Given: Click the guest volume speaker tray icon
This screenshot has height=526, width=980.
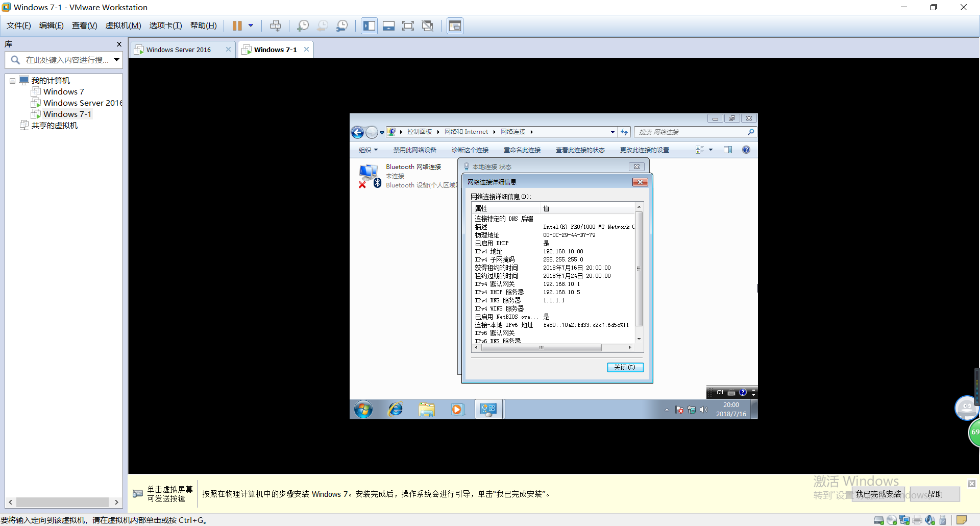Looking at the screenshot, I should click(x=704, y=410).
